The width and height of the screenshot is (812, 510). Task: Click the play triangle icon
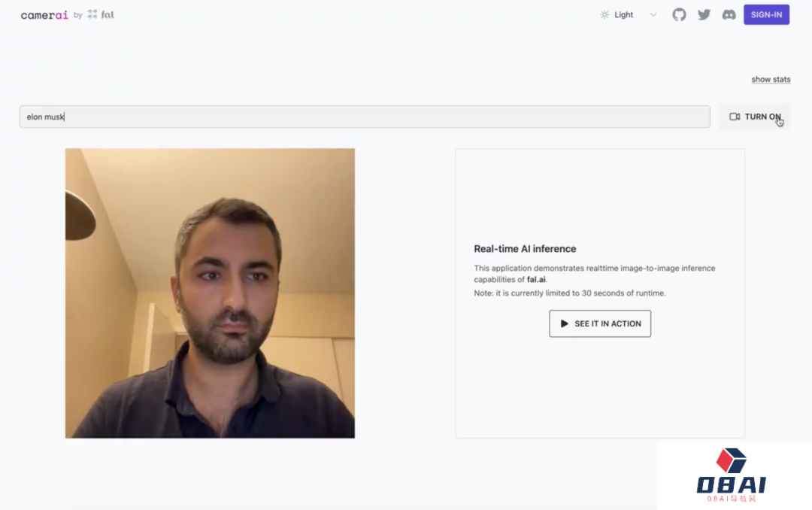(564, 323)
